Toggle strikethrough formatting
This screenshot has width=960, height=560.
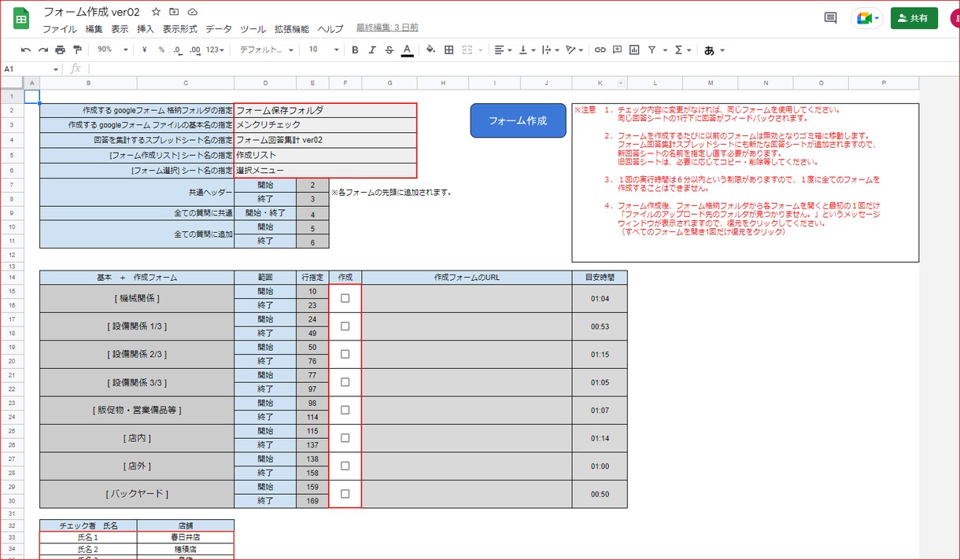point(390,50)
